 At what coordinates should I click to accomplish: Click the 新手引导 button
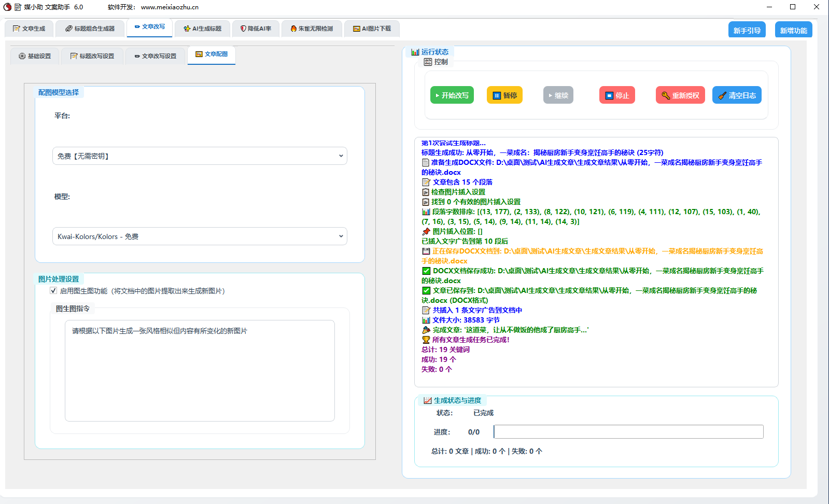[747, 31]
